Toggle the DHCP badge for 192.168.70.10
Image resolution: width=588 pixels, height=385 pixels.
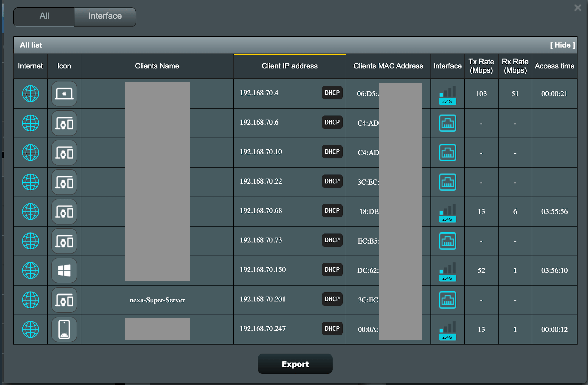332,152
